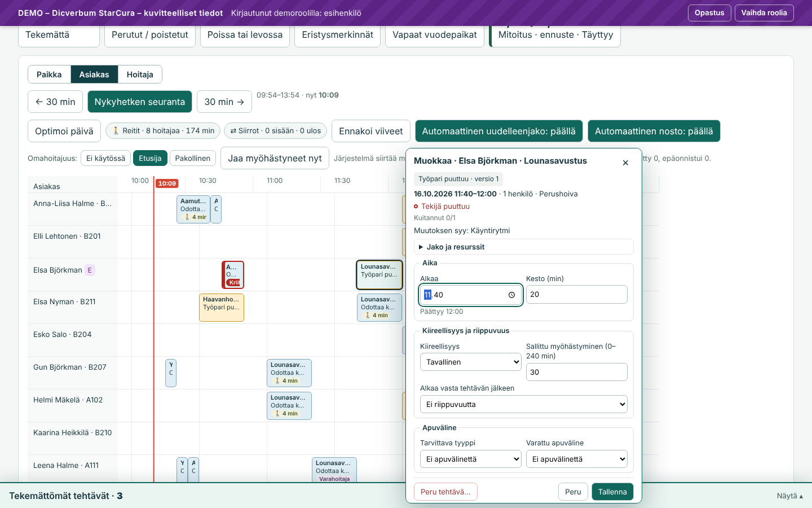
Task: Select Elsa Björkman's critical red task block
Action: (x=233, y=274)
